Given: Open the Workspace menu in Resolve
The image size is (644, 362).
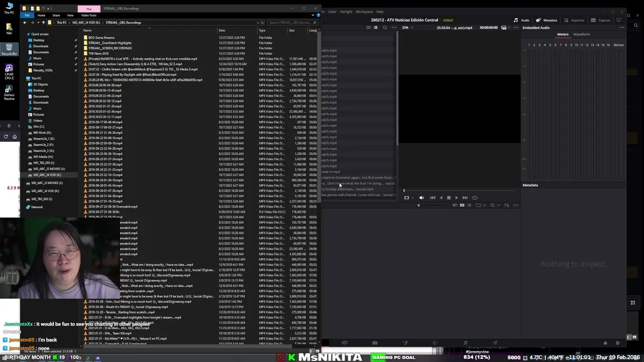Looking at the screenshot, I should click(364, 12).
